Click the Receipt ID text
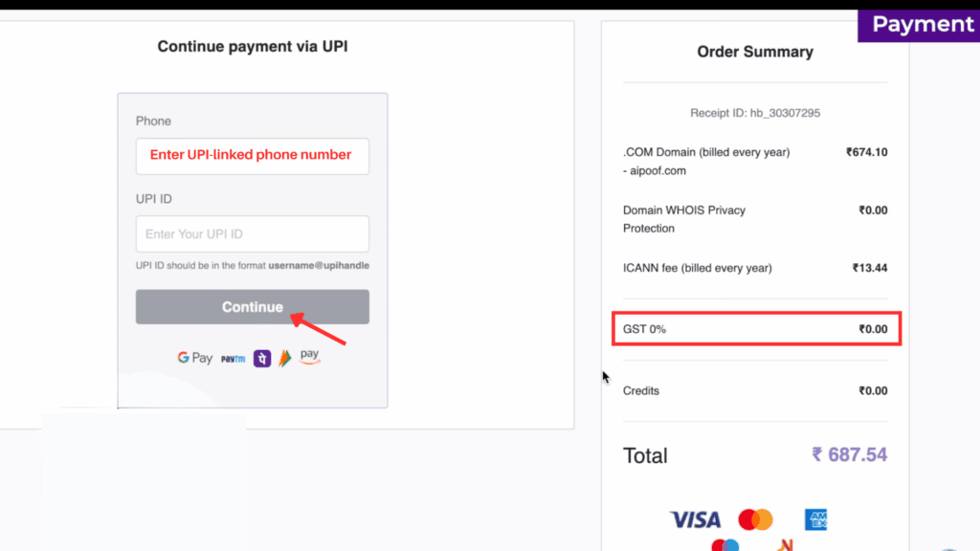 point(755,112)
